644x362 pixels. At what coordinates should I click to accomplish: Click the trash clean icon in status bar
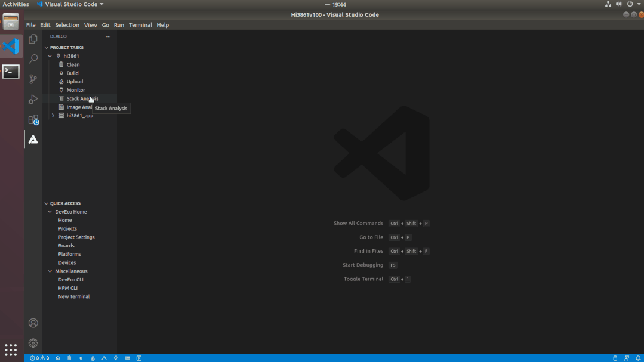click(x=69, y=358)
